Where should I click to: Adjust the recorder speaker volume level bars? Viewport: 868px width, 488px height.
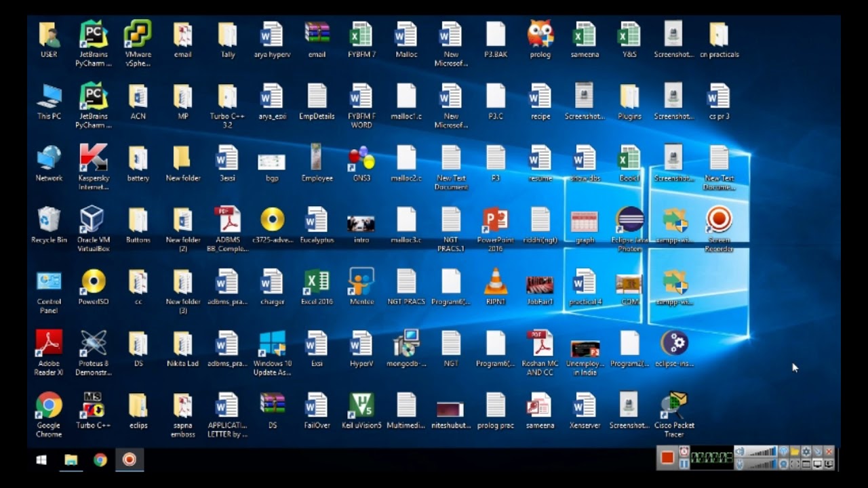[761, 451]
